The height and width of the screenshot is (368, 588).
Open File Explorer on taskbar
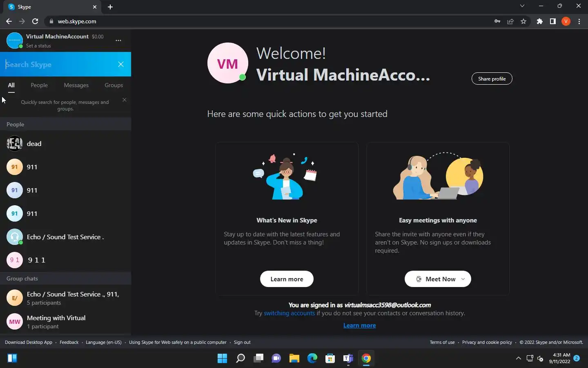pyautogui.click(x=294, y=358)
